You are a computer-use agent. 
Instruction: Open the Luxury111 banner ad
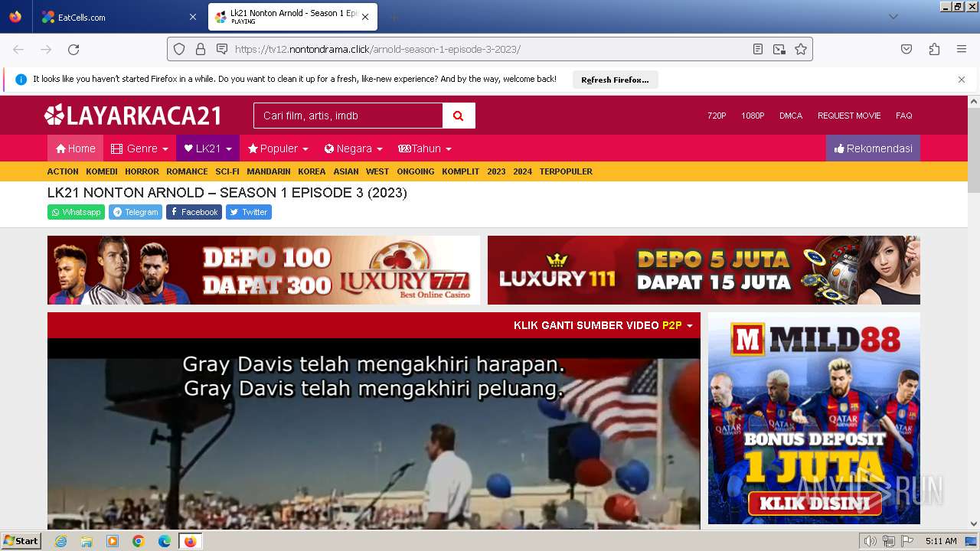[x=704, y=270]
